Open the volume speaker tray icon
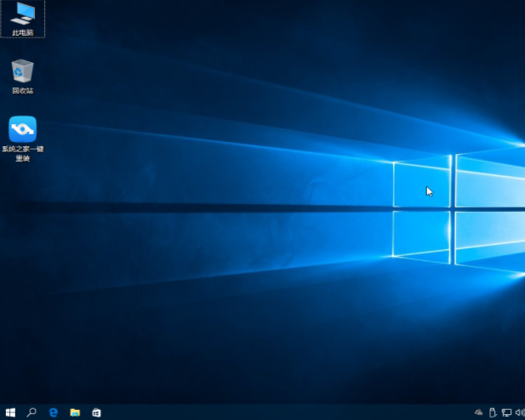This screenshot has width=525, height=420. click(x=519, y=412)
